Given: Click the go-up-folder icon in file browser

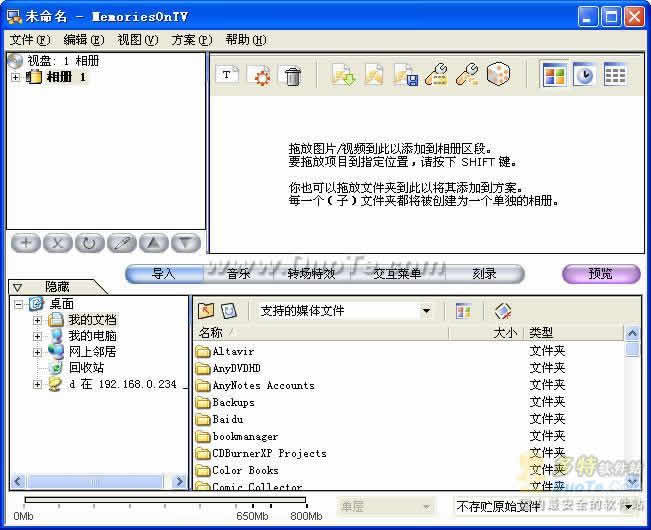Looking at the screenshot, I should pos(206,311).
